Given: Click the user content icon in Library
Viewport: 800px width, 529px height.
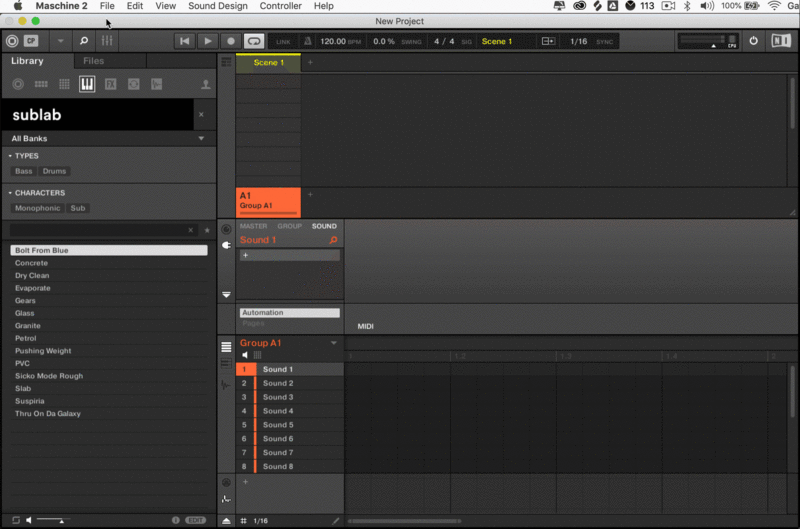Looking at the screenshot, I should (206, 84).
